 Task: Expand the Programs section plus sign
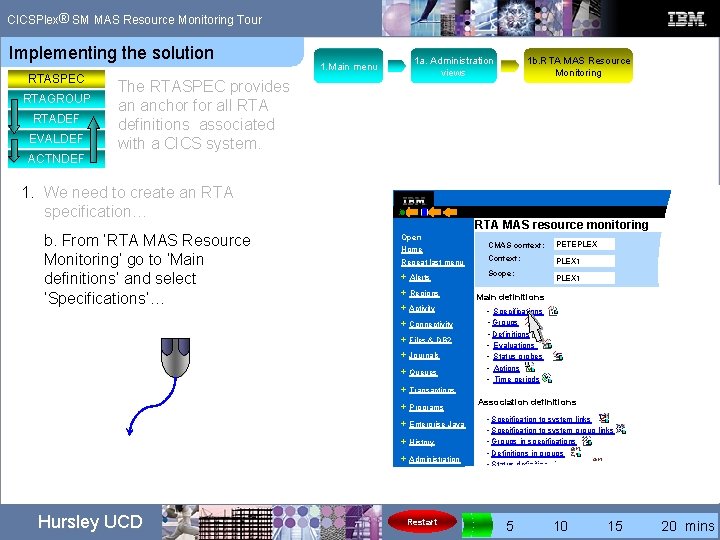403,406
